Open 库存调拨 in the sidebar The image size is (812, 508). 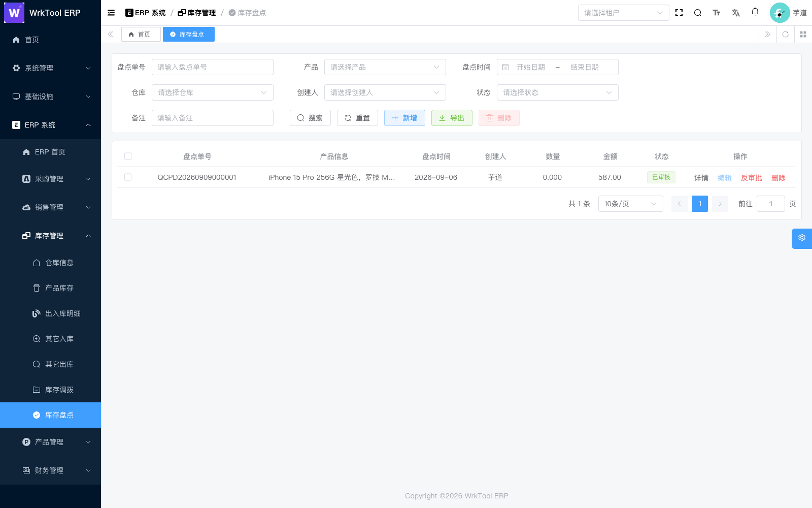(x=51, y=390)
